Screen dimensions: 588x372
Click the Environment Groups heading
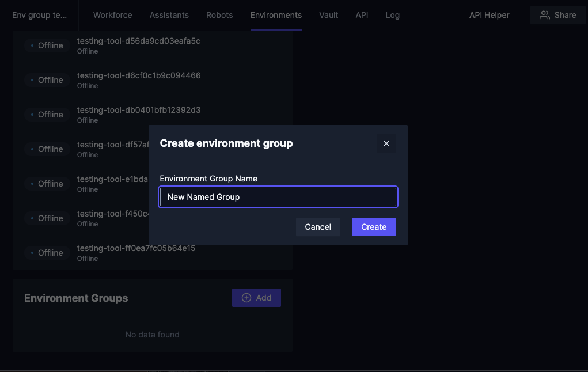point(76,298)
